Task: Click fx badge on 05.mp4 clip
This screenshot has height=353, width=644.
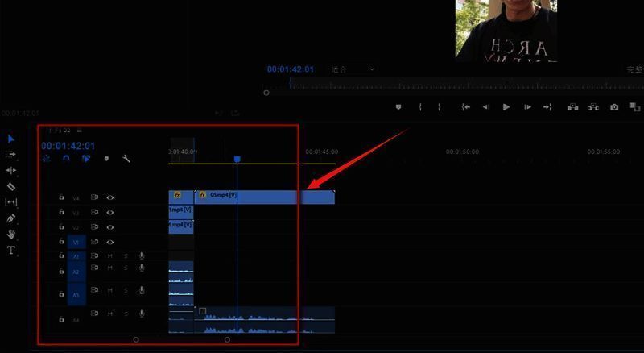Action: point(203,194)
